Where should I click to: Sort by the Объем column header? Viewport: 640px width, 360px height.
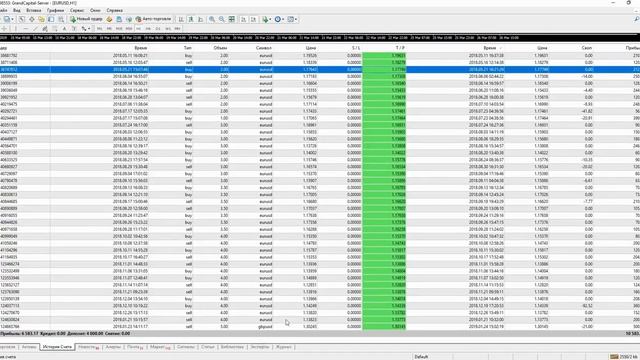[220, 48]
